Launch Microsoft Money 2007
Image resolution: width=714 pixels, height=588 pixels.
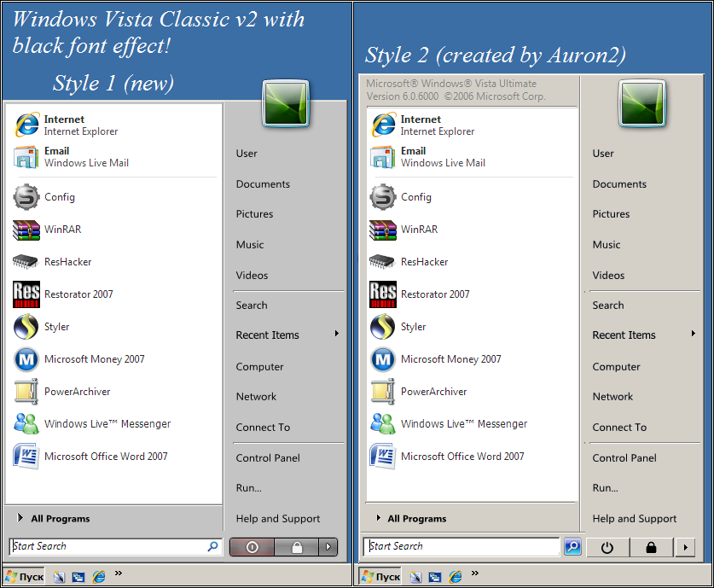[x=94, y=359]
